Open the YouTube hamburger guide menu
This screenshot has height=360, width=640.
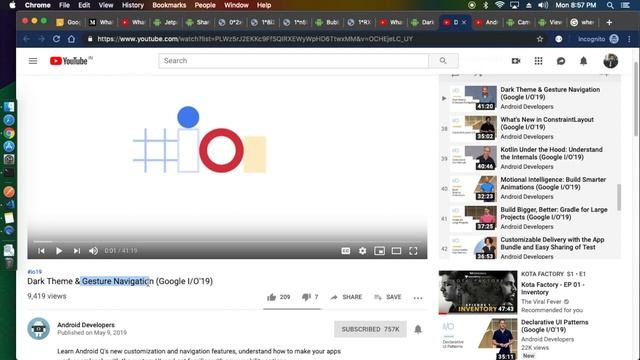tap(33, 61)
